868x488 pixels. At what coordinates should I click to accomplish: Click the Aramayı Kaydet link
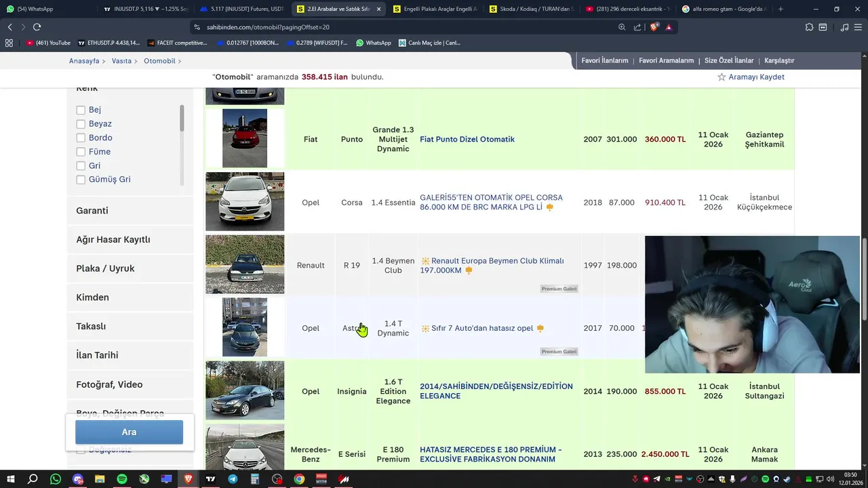pos(756,77)
